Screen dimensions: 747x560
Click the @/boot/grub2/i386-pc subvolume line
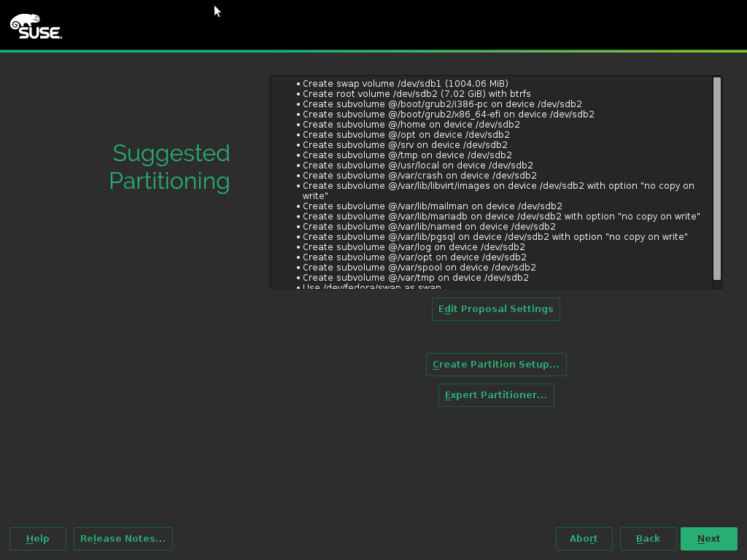[442, 104]
